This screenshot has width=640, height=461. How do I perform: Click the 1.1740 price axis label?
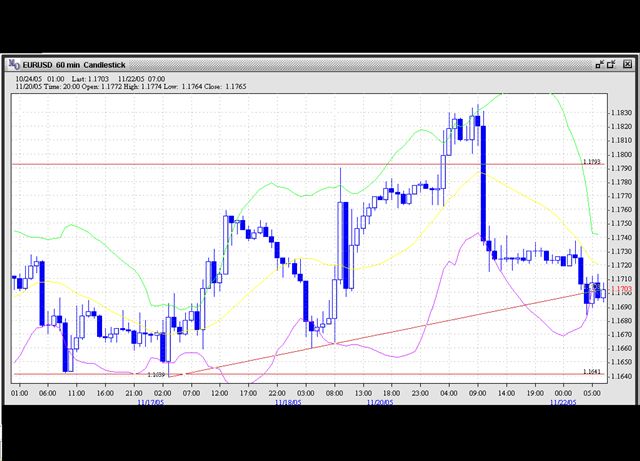point(620,238)
